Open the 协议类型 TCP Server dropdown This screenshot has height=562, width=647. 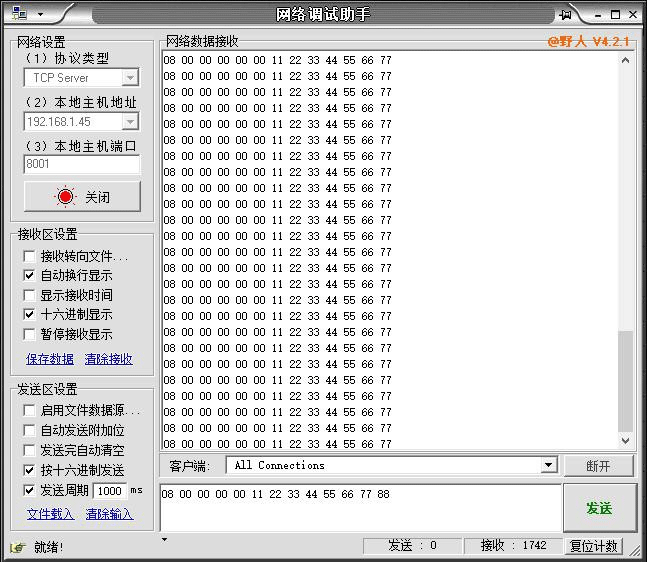pyautogui.click(x=130, y=78)
